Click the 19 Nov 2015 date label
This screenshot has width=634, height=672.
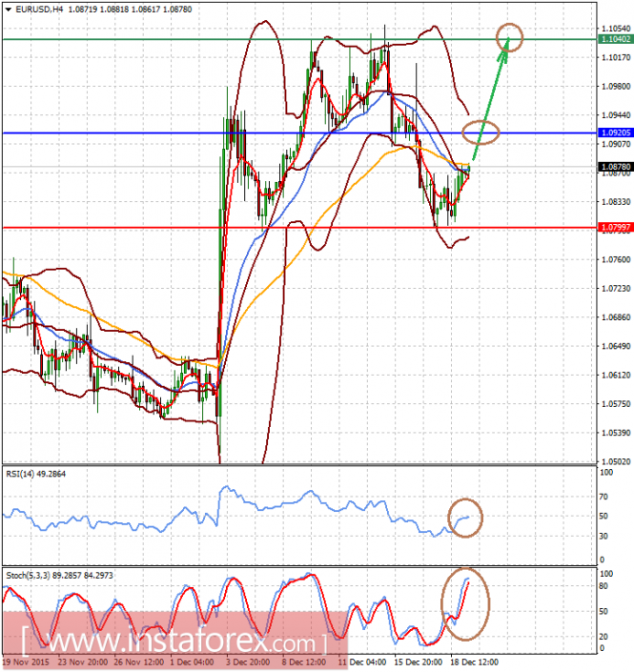(26, 662)
